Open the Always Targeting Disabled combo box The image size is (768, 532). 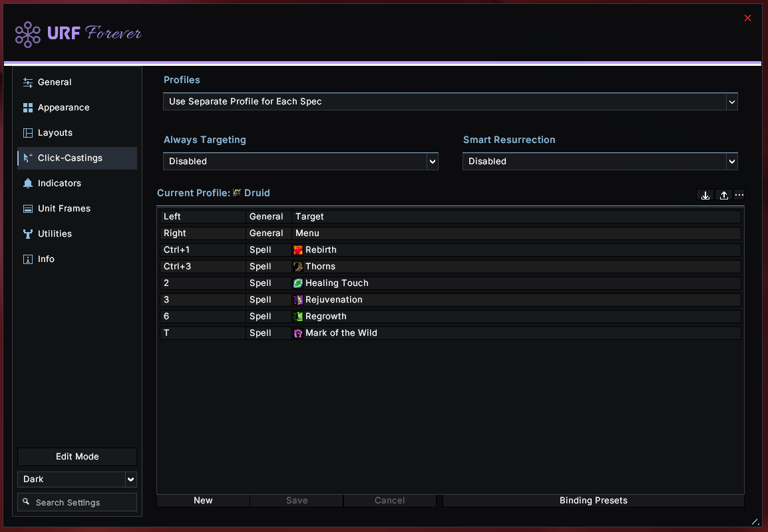click(x=300, y=162)
